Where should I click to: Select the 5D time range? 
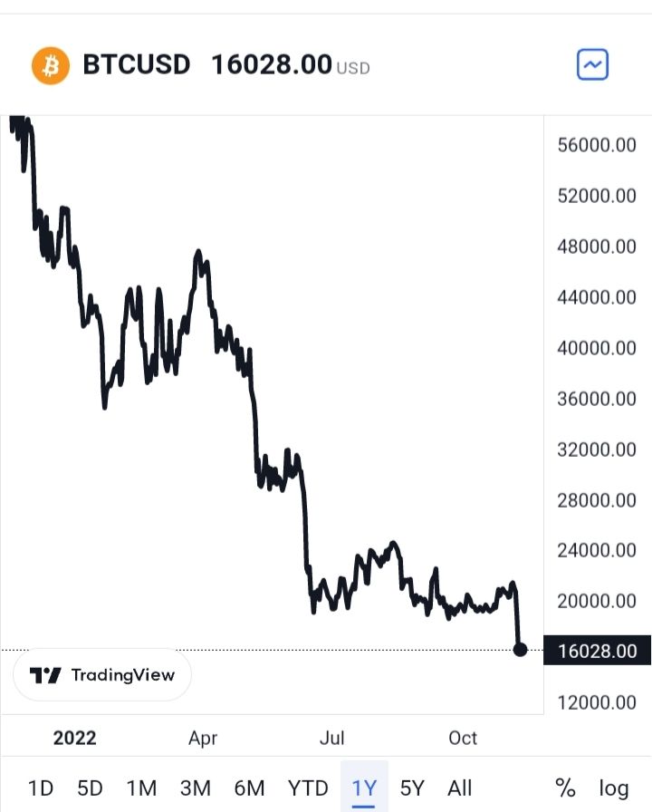tap(90, 788)
